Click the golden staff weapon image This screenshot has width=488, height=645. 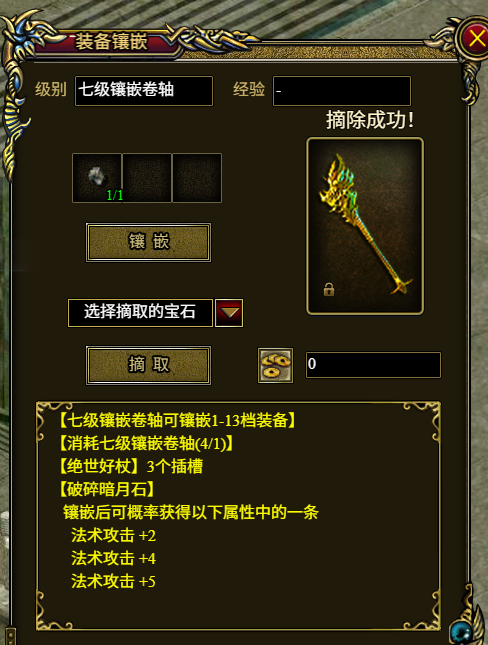tap(365, 226)
